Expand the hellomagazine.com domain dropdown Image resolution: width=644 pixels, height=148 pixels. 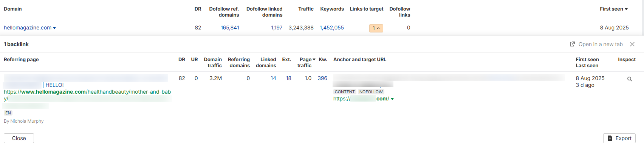[x=54, y=28]
